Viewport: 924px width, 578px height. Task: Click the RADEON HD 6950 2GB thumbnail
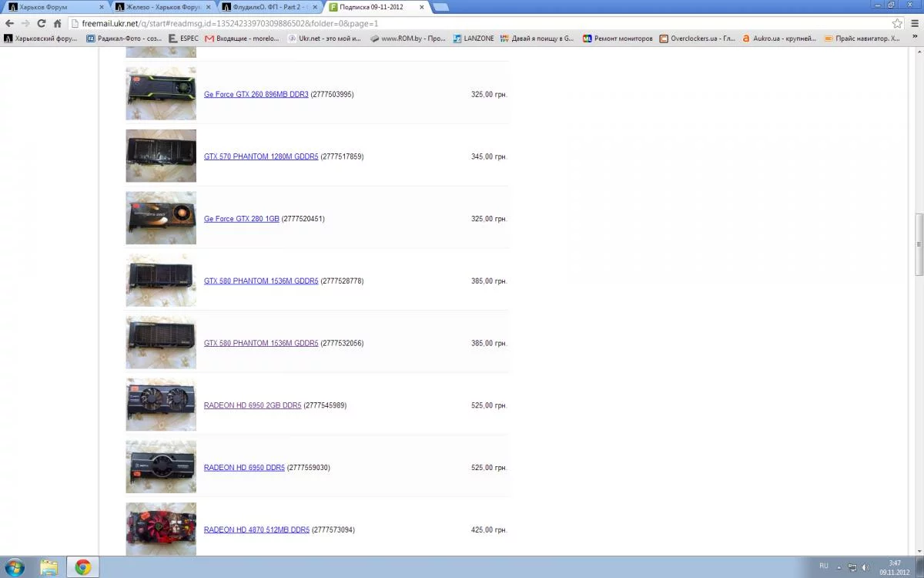click(x=161, y=405)
